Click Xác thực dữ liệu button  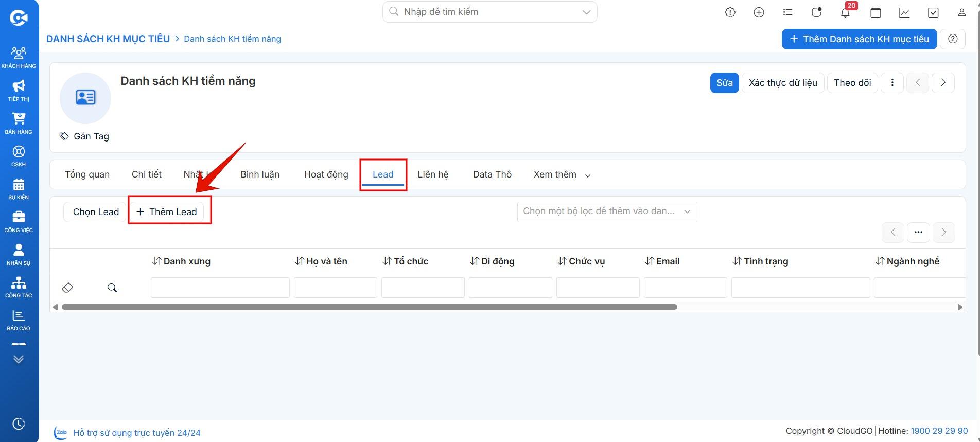(783, 83)
